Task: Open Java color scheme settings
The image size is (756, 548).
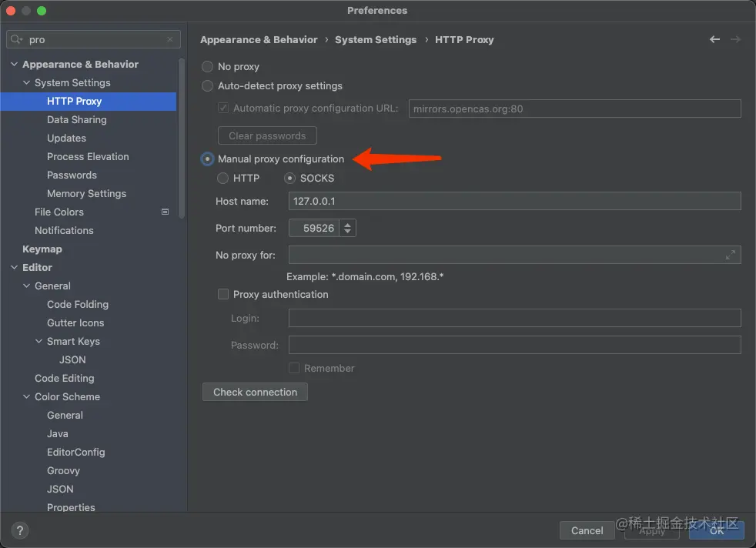Action: [58, 434]
